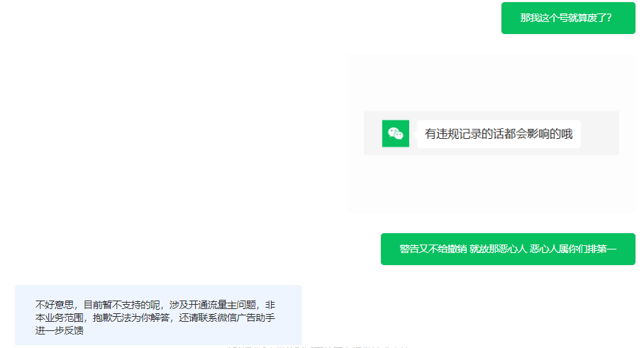This screenshot has height=348, width=644.
Task: Click '恶心人属你们排第一' part of the green message
Action: coord(573,249)
